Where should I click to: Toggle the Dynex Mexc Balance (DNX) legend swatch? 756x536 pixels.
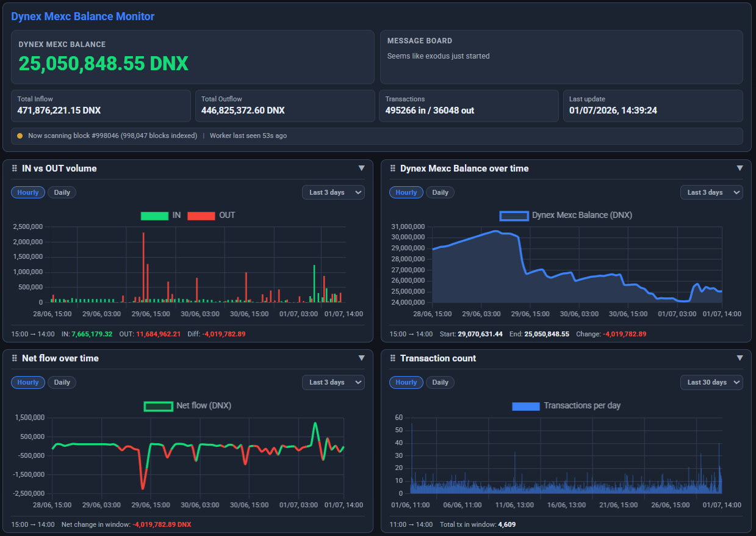(x=514, y=215)
